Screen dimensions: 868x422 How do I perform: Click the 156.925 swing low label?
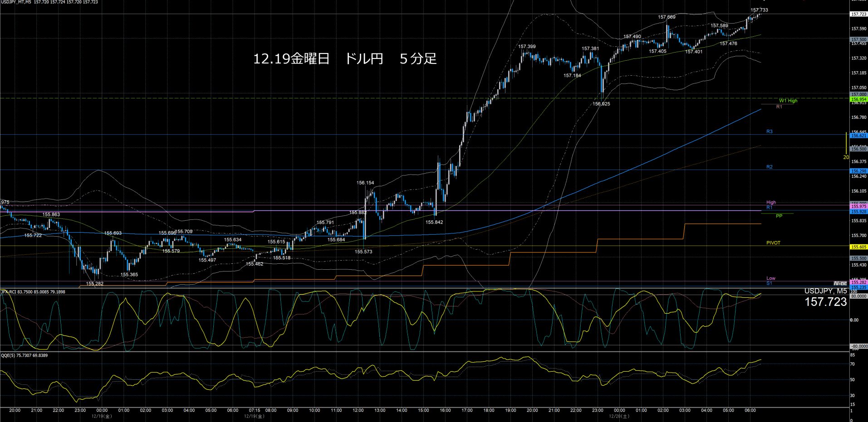coord(601,104)
